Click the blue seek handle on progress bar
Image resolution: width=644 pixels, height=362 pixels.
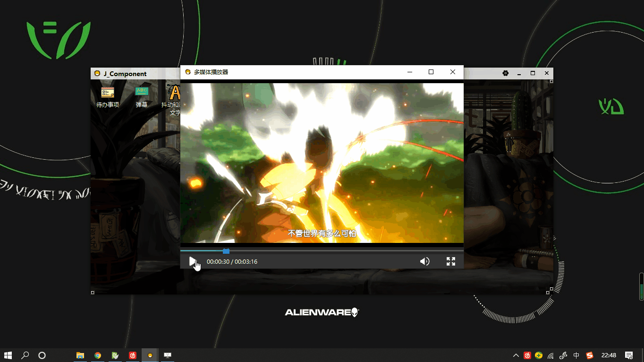(226, 251)
